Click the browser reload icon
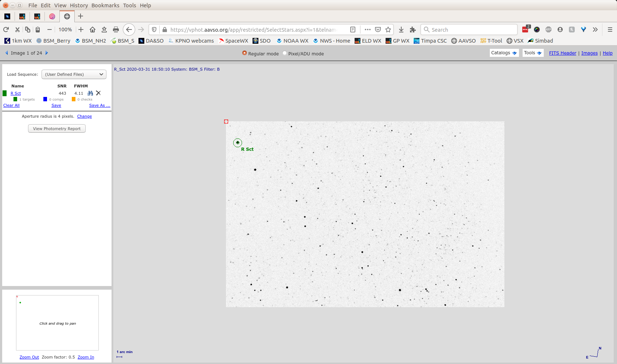The height and width of the screenshot is (364, 617). point(6,30)
